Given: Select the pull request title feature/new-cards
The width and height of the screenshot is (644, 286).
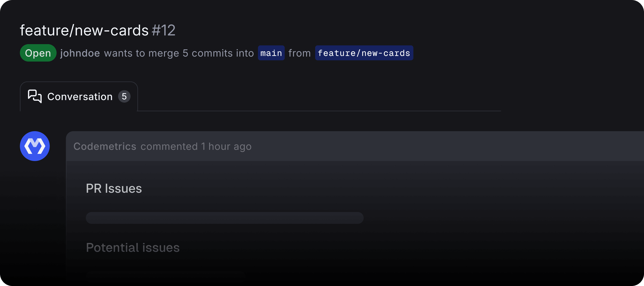Looking at the screenshot, I should click(84, 30).
